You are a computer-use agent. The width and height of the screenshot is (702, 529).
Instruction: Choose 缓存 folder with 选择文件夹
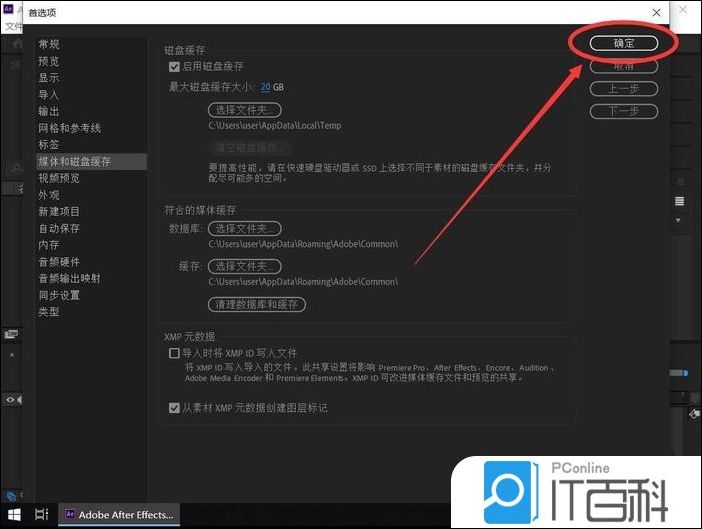point(244,266)
